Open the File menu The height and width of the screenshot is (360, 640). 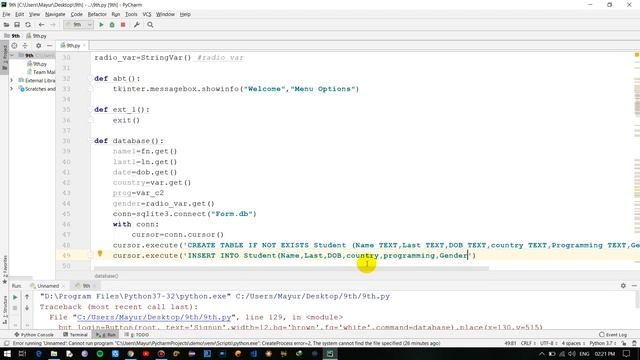click(x=7, y=14)
